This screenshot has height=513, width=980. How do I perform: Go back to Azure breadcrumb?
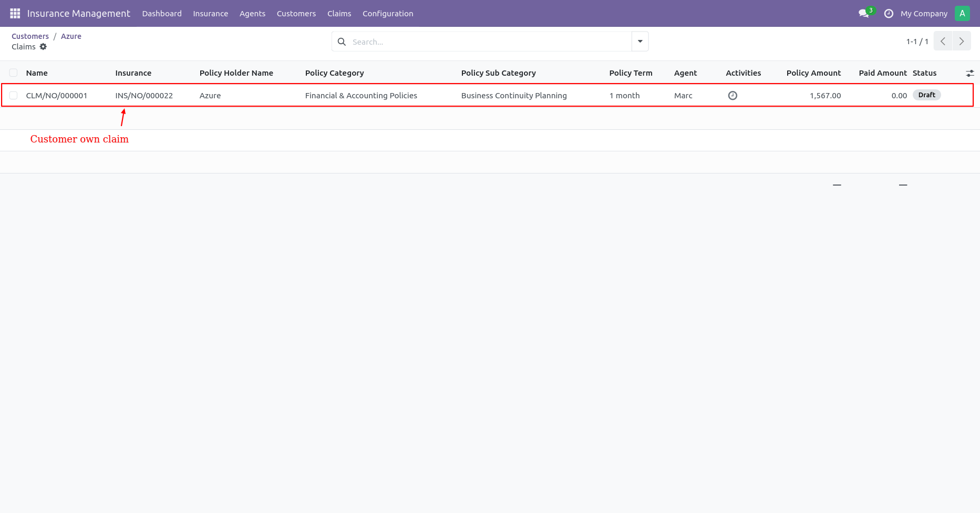point(71,36)
